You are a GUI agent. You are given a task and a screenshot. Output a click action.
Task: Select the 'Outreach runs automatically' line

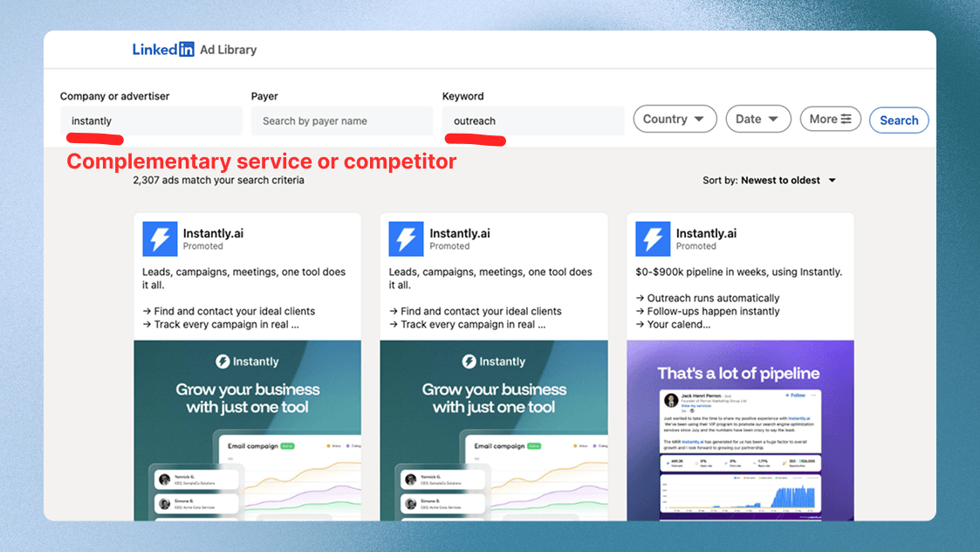tap(708, 299)
